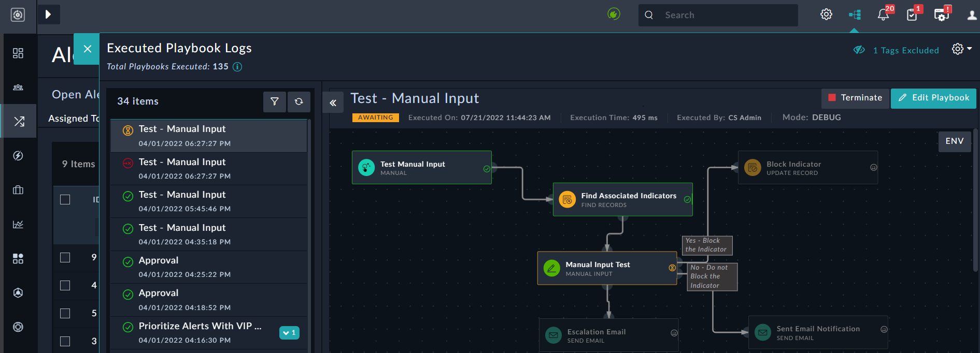Click the info icon beside Total Playbooks Executed
980x353 pixels.
pyautogui.click(x=237, y=67)
